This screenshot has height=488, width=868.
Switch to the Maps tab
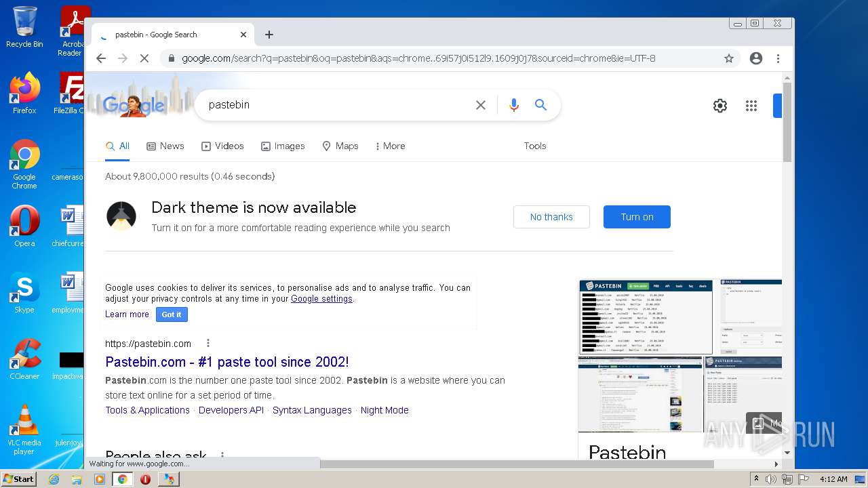pos(340,146)
